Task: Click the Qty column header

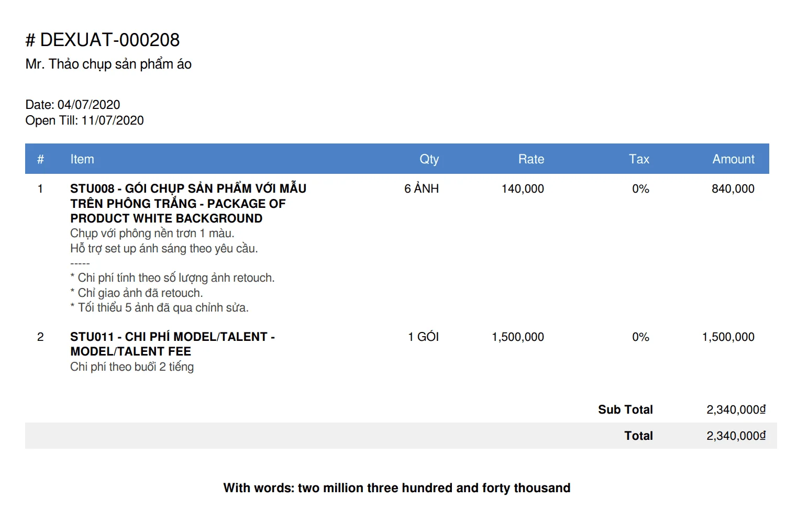Action: coord(429,159)
